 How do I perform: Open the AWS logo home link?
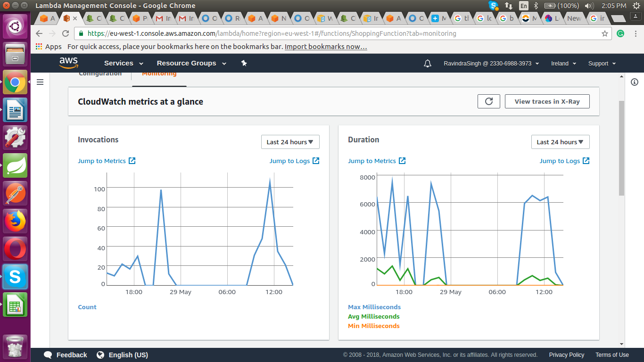pos(68,63)
